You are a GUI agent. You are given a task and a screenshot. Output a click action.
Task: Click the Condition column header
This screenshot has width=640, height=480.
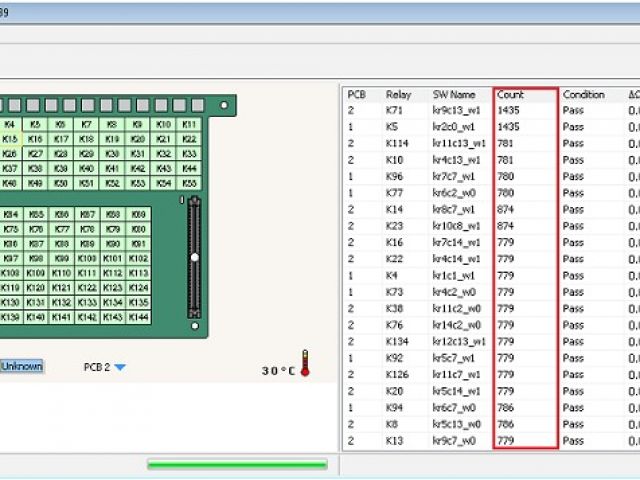tap(584, 95)
